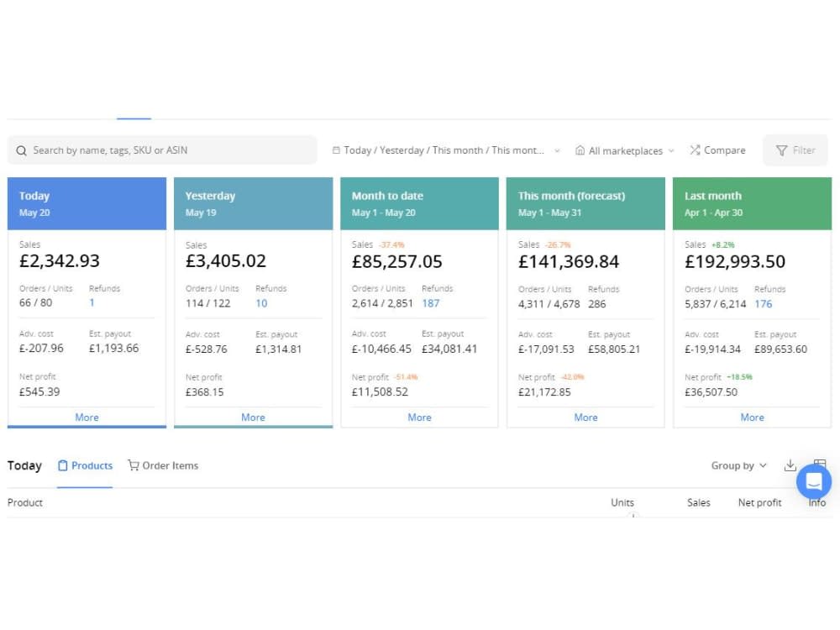The width and height of the screenshot is (840, 630).
Task: Click More on Month to date card
Action: [x=419, y=417]
